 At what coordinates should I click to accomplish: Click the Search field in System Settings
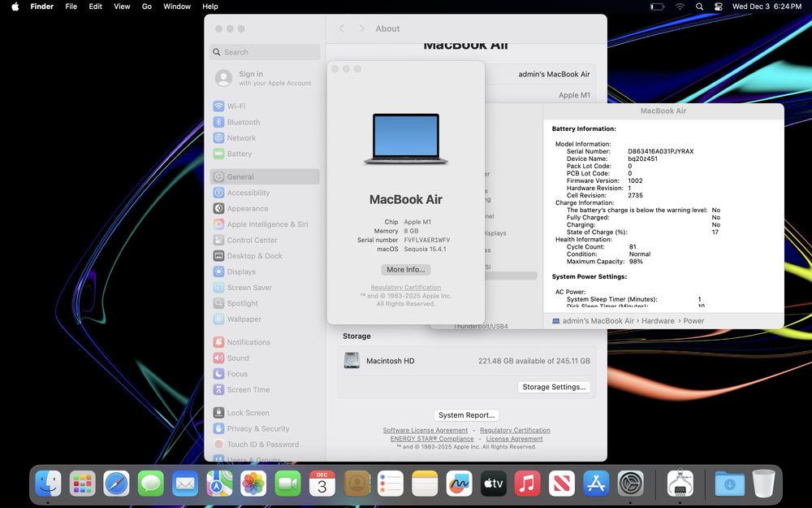click(265, 52)
